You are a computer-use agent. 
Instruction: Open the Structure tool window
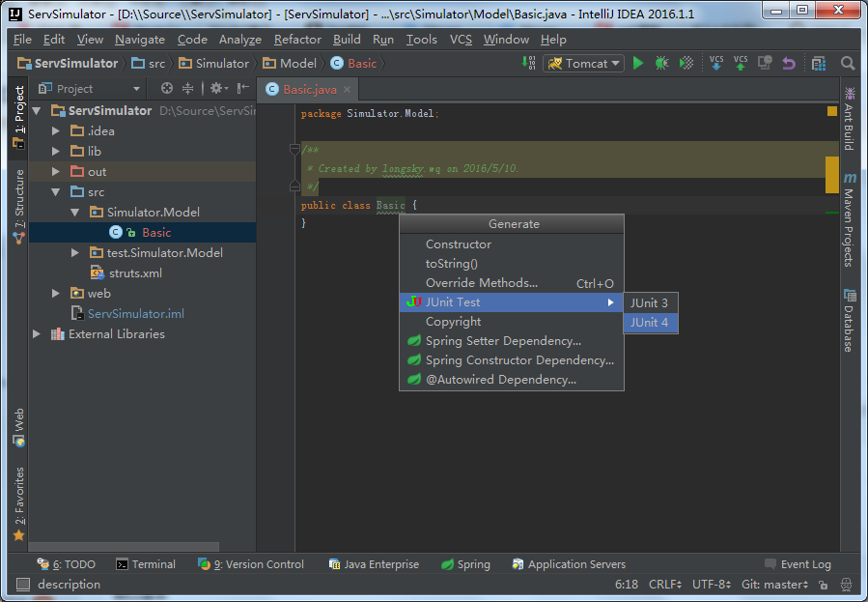point(18,207)
